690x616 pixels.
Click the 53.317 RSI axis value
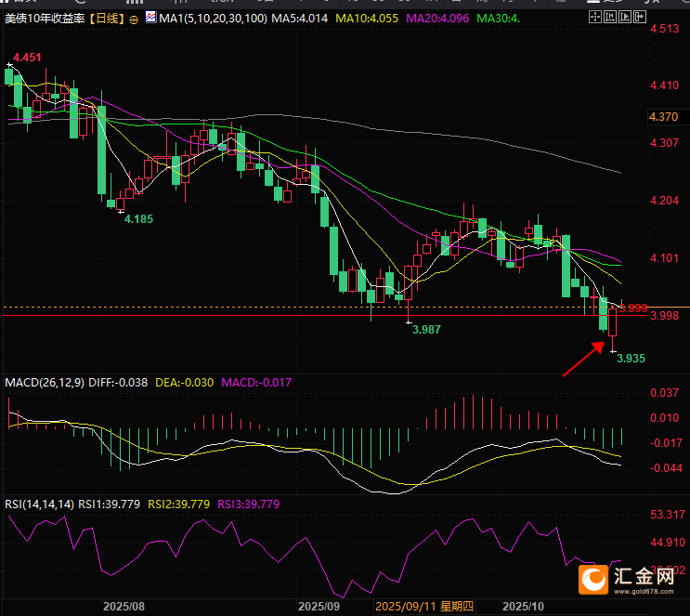point(668,515)
